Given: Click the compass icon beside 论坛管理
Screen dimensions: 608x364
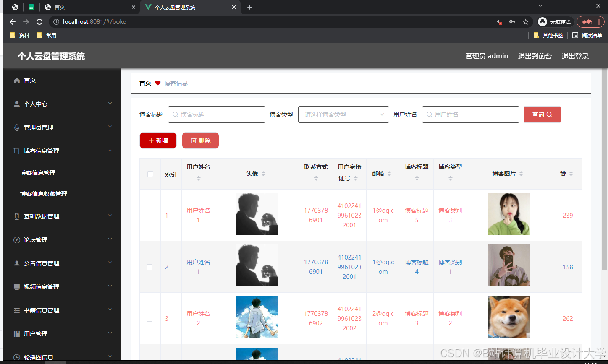Looking at the screenshot, I should click(17, 240).
